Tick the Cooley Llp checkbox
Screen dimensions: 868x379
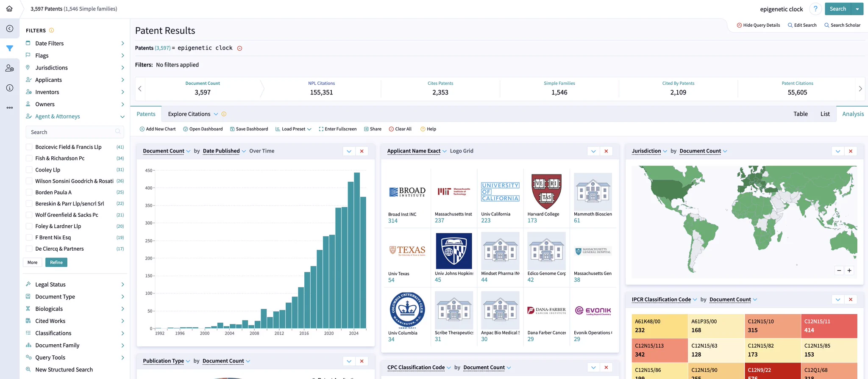[x=29, y=170]
